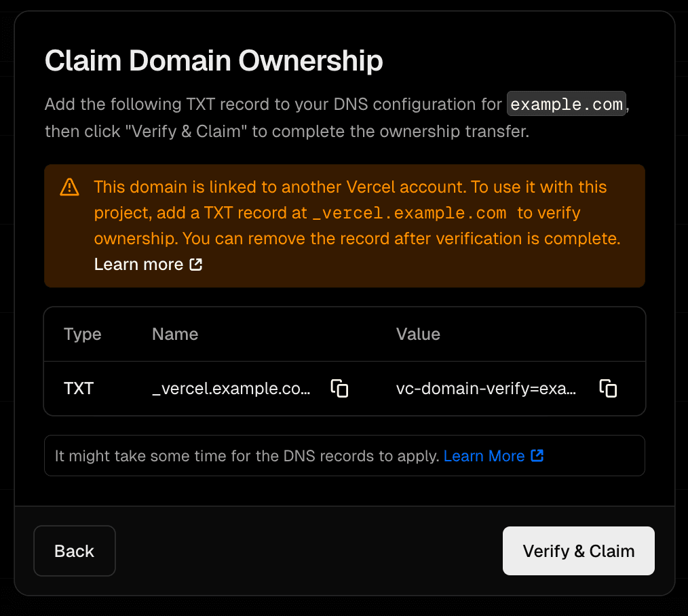Click the Claim Domain Ownership heading

click(214, 61)
